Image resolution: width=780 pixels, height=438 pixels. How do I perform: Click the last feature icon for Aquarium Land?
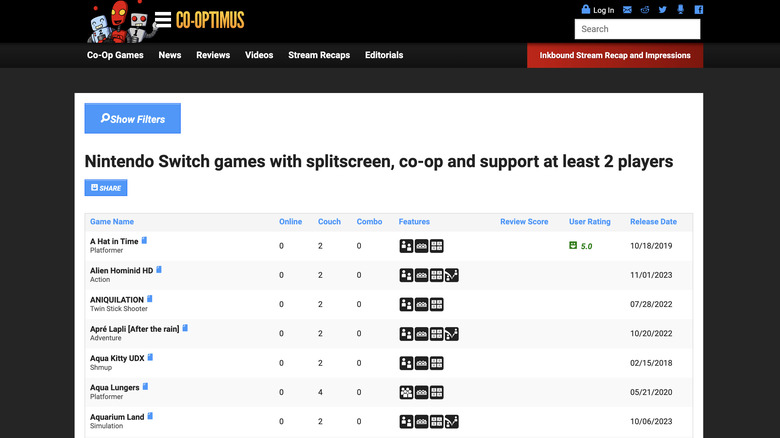tap(452, 422)
